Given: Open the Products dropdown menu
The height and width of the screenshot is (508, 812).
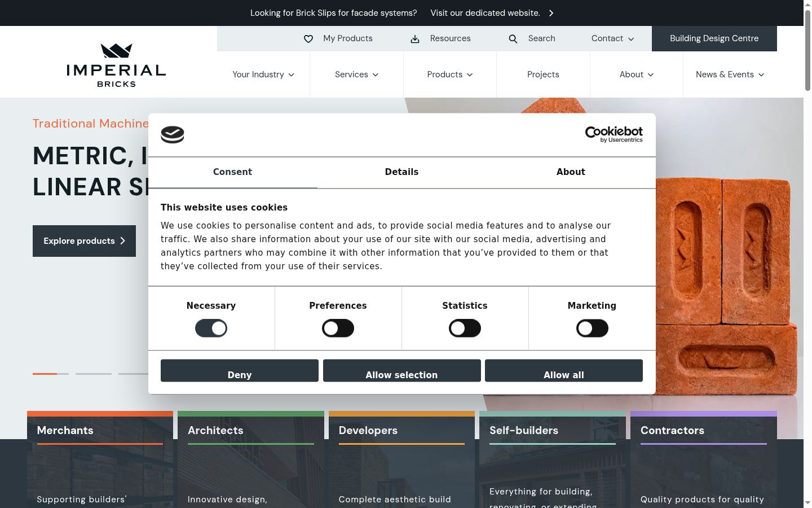Looking at the screenshot, I should (450, 75).
